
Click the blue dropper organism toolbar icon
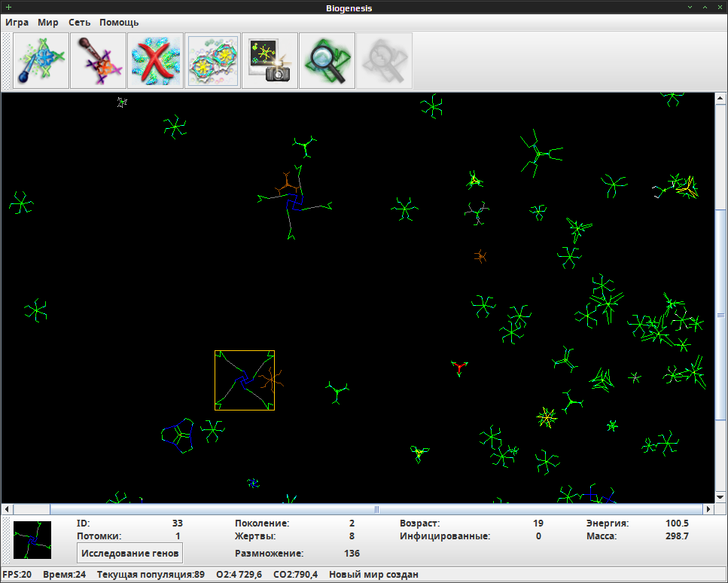[41, 60]
